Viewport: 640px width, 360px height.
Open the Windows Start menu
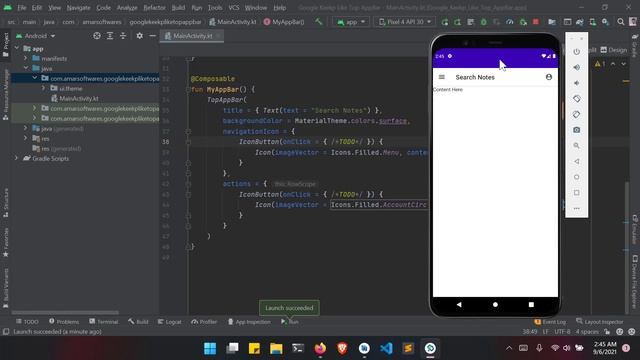(210, 348)
